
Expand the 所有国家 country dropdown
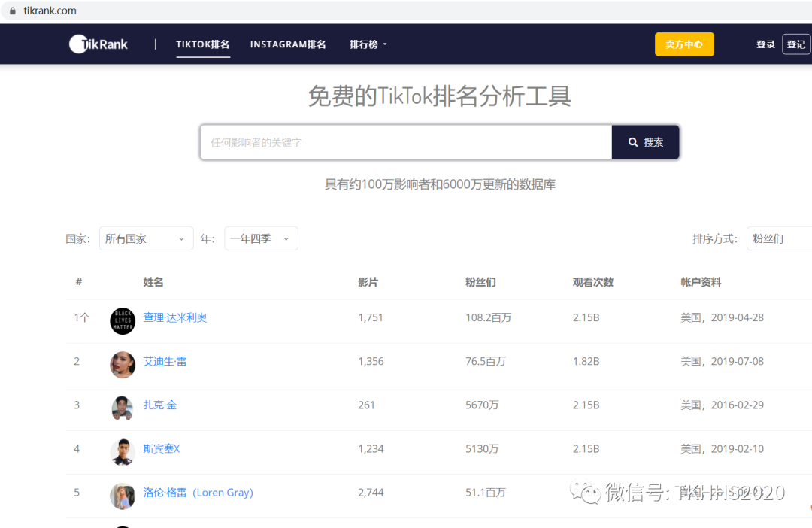tap(146, 238)
